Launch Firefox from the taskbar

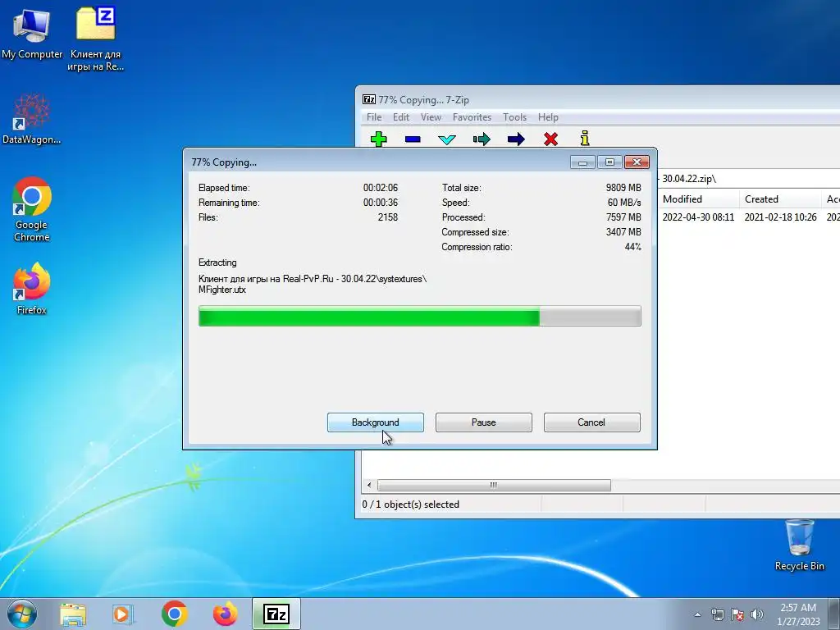[x=226, y=614]
